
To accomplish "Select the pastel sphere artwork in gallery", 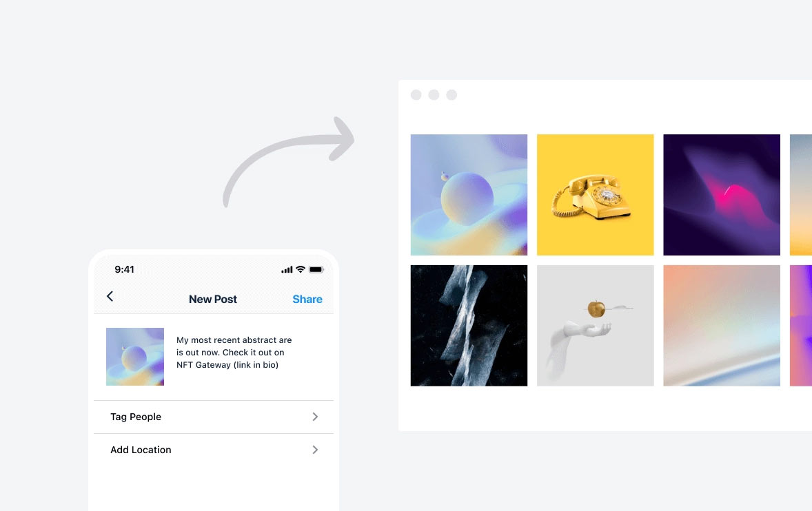I will (x=469, y=194).
